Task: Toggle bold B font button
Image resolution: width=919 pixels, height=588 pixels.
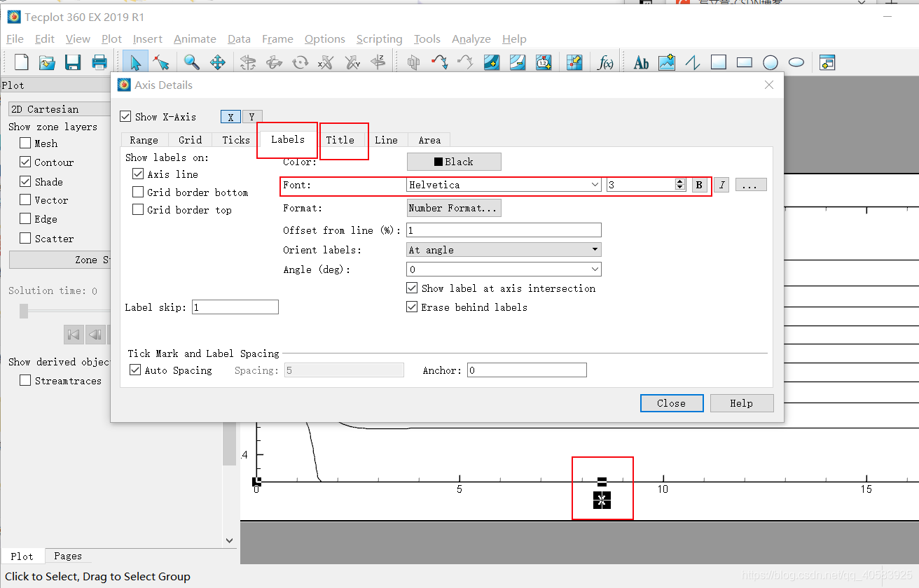Action: point(699,185)
